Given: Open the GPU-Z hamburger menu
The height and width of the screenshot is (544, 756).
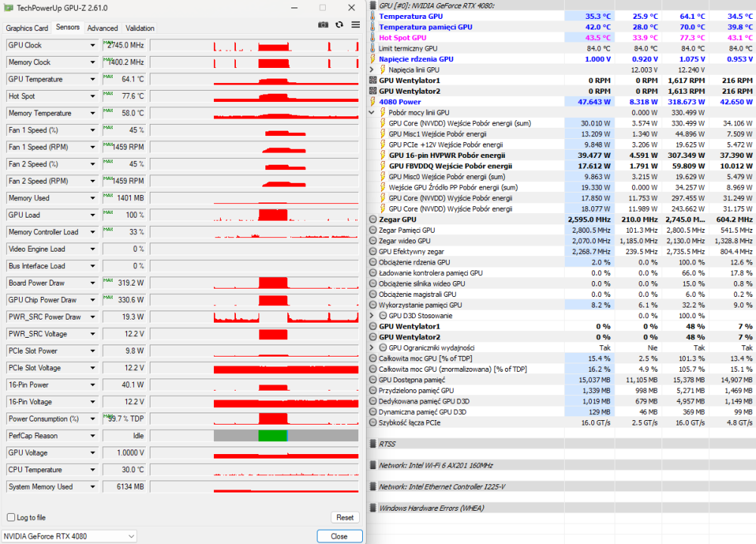Looking at the screenshot, I should point(355,25).
